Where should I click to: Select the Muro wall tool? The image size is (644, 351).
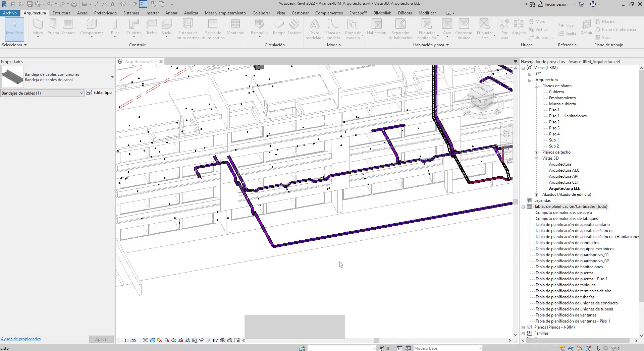pos(38,27)
